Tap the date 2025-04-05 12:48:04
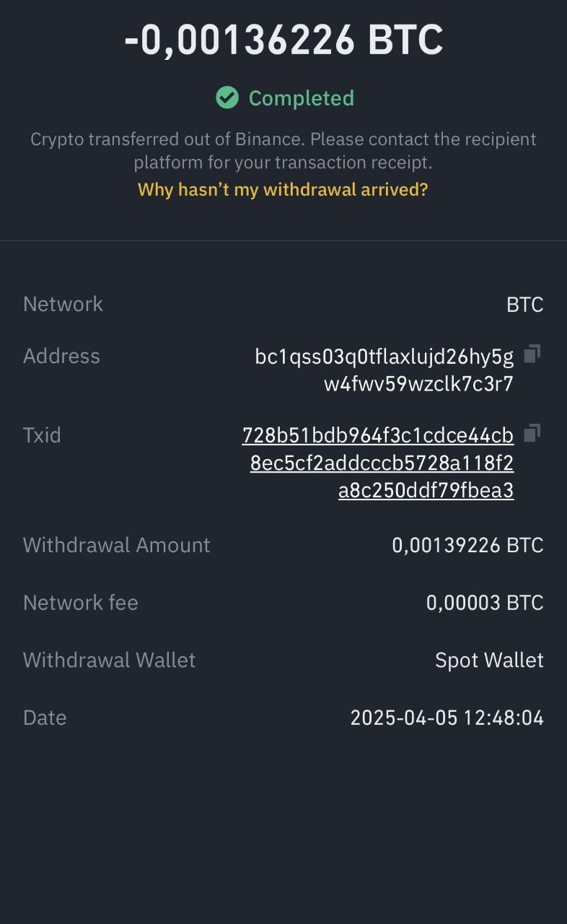The width and height of the screenshot is (567, 924). tap(447, 718)
